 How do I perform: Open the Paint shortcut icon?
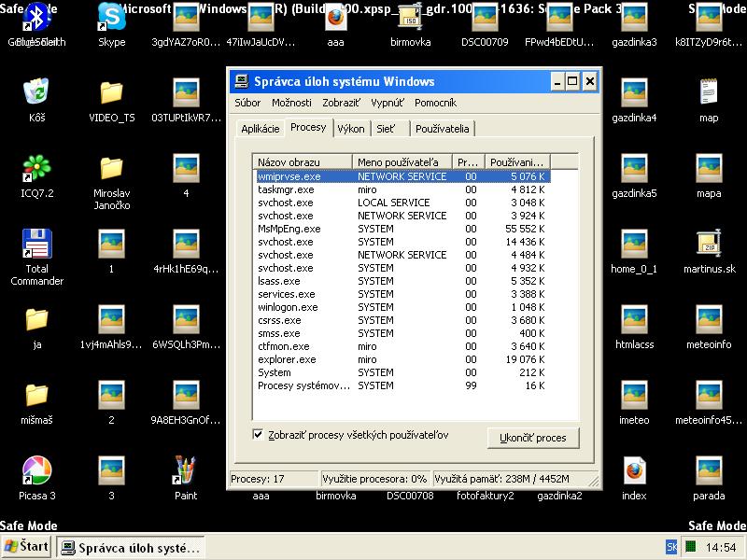click(x=186, y=470)
